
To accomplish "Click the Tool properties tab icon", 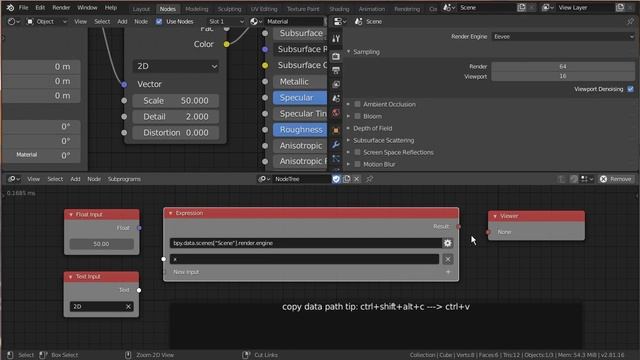I will pyautogui.click(x=336, y=39).
